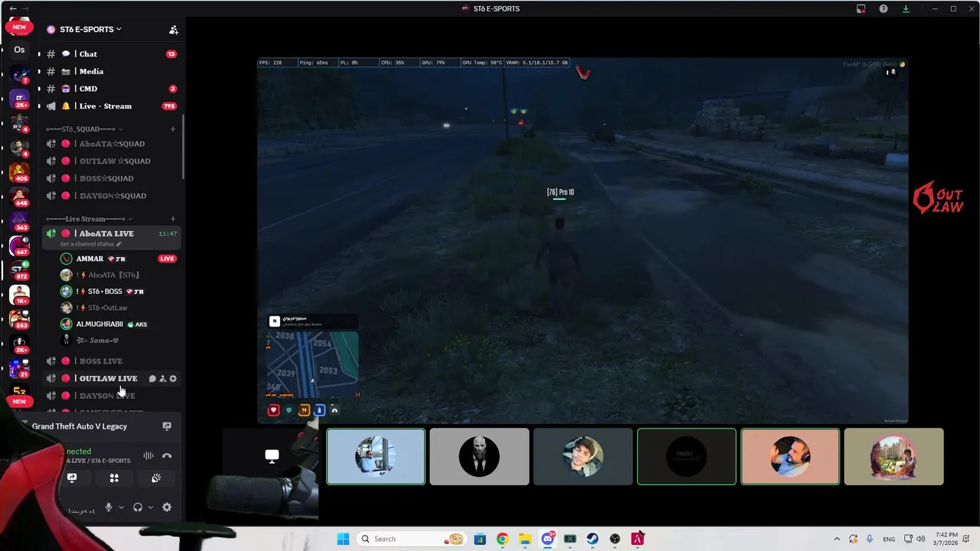This screenshot has height=551, width=980.
Task: Toggle the system volume icon in the tray
Action: click(920, 539)
